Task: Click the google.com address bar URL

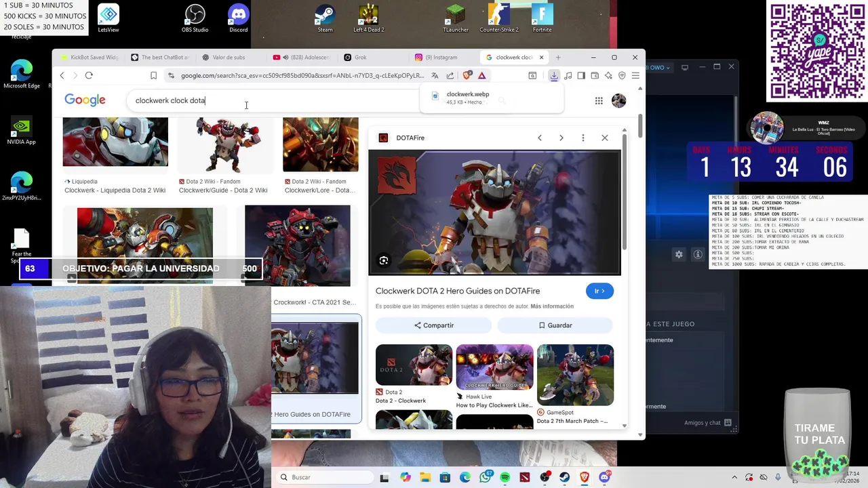Action: 302,75
